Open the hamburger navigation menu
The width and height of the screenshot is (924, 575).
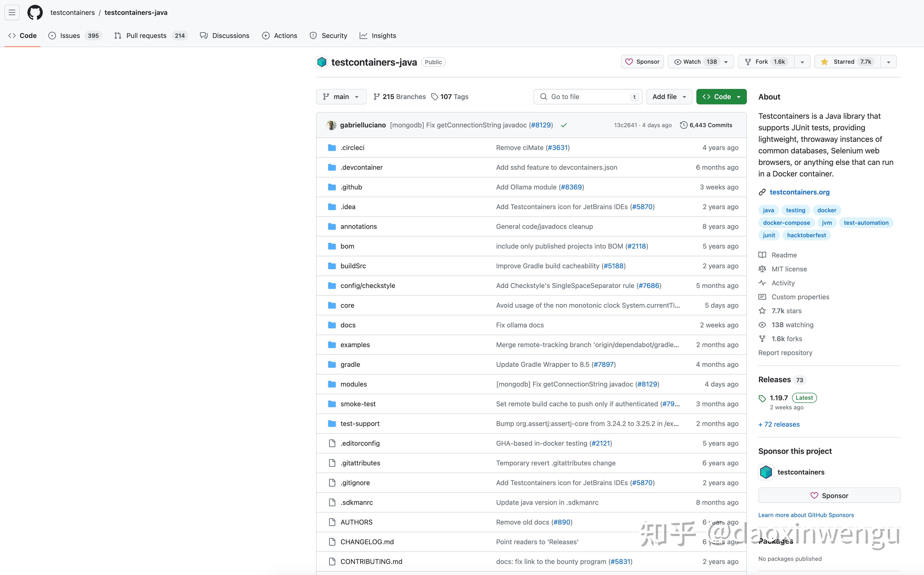tap(12, 12)
